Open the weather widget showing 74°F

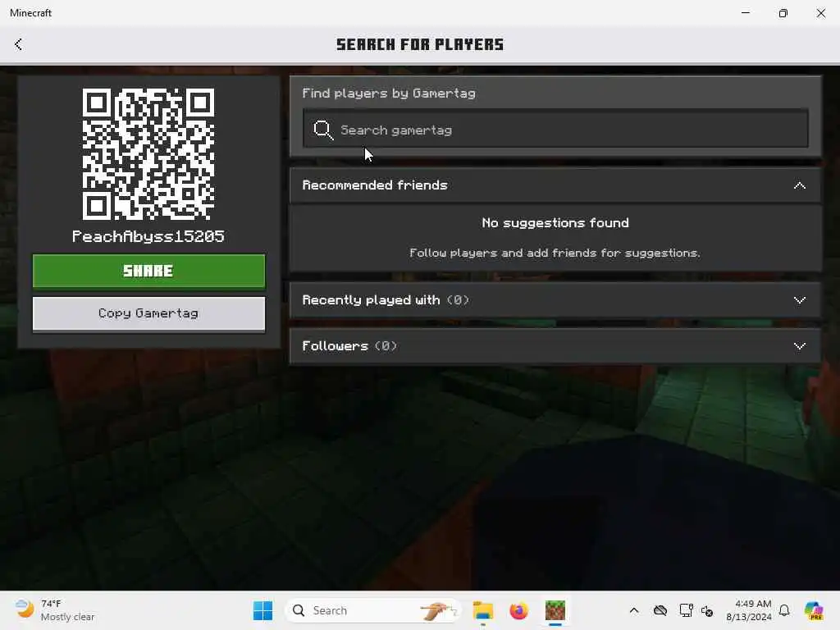(55, 610)
